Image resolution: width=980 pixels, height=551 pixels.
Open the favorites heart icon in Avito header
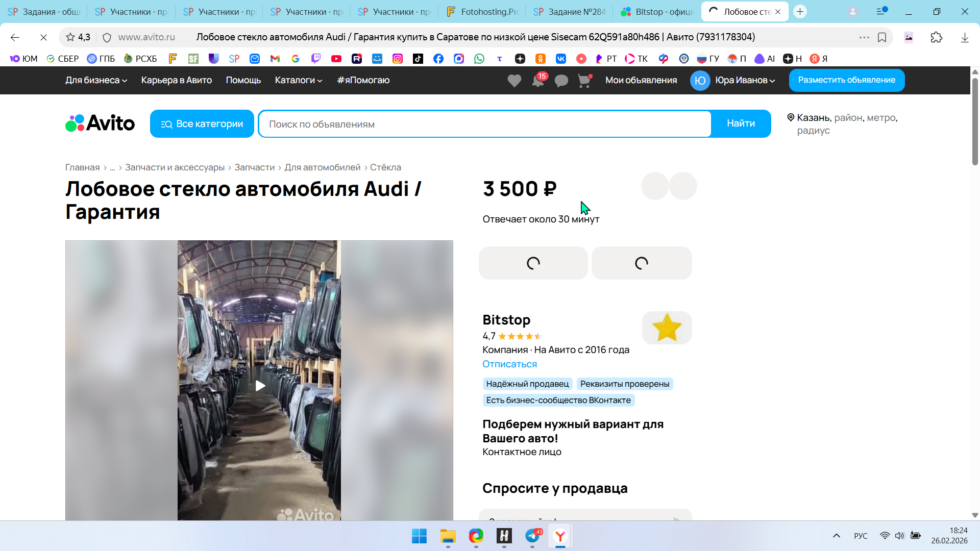[x=514, y=81]
